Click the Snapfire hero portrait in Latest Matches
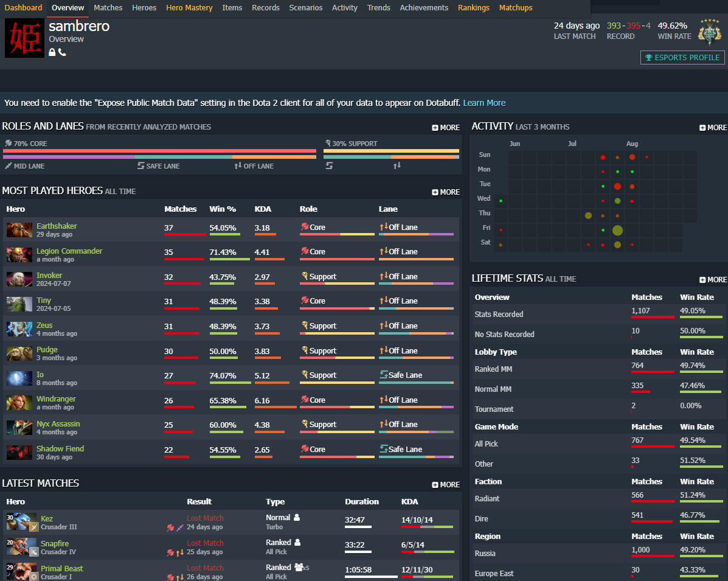 pos(21,547)
